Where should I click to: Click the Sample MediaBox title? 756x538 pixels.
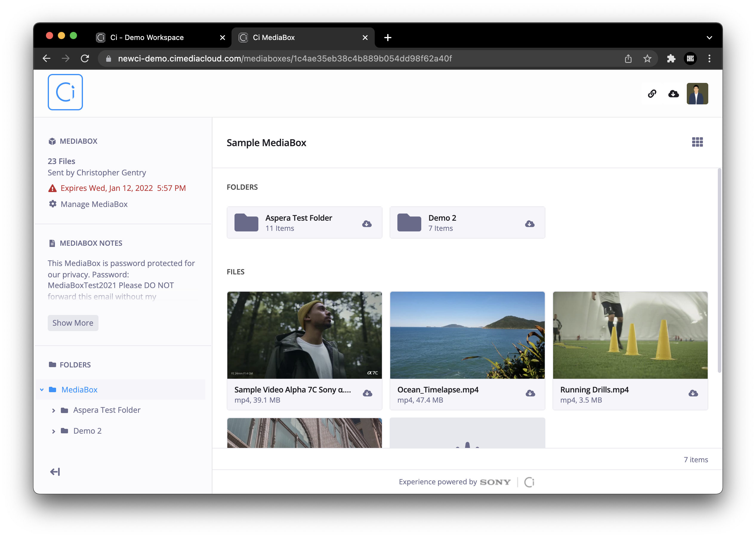point(266,143)
